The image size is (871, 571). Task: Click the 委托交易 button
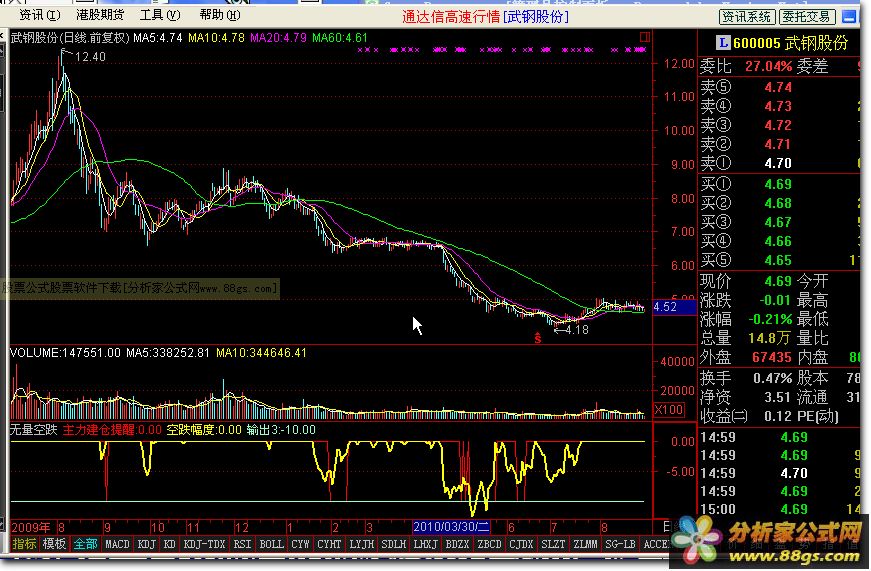(x=807, y=17)
